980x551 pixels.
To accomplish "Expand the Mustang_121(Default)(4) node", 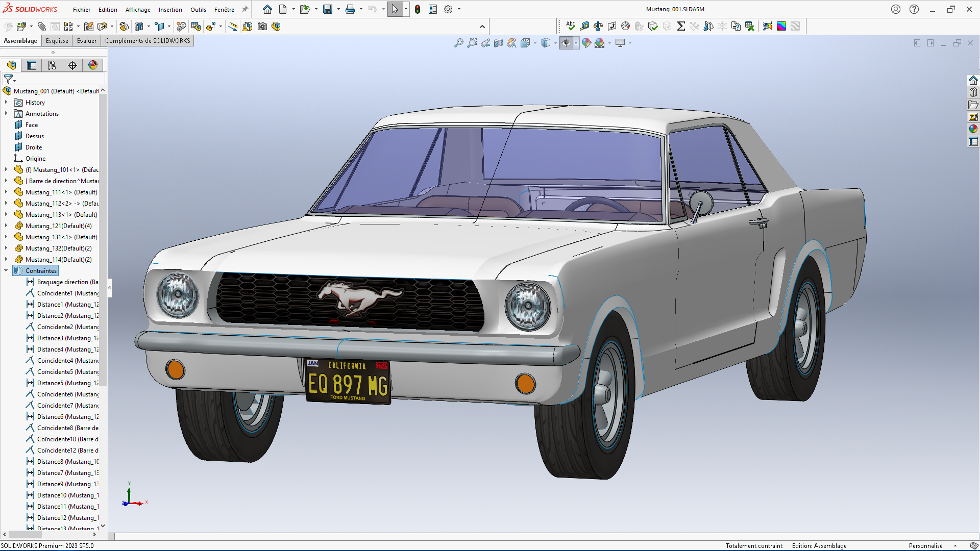I will [x=6, y=226].
